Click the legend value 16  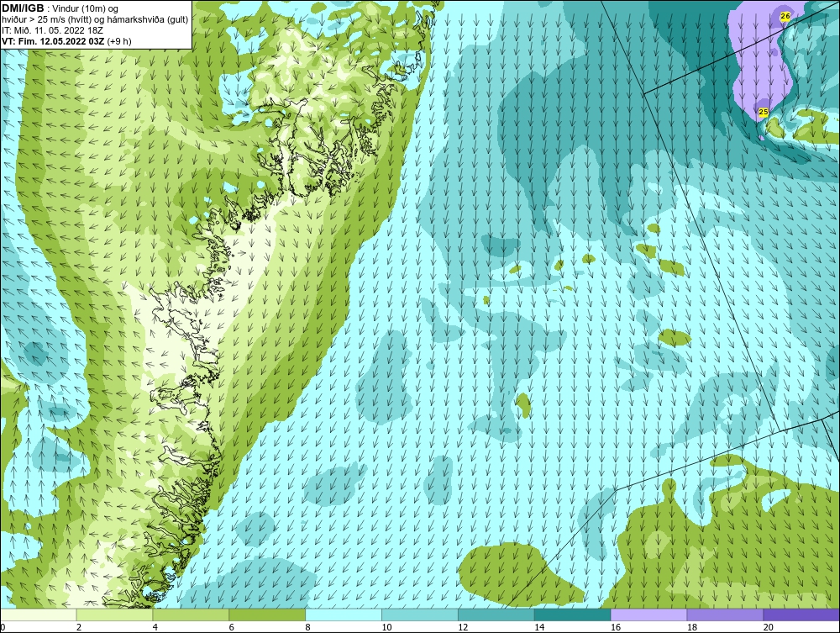click(x=616, y=627)
